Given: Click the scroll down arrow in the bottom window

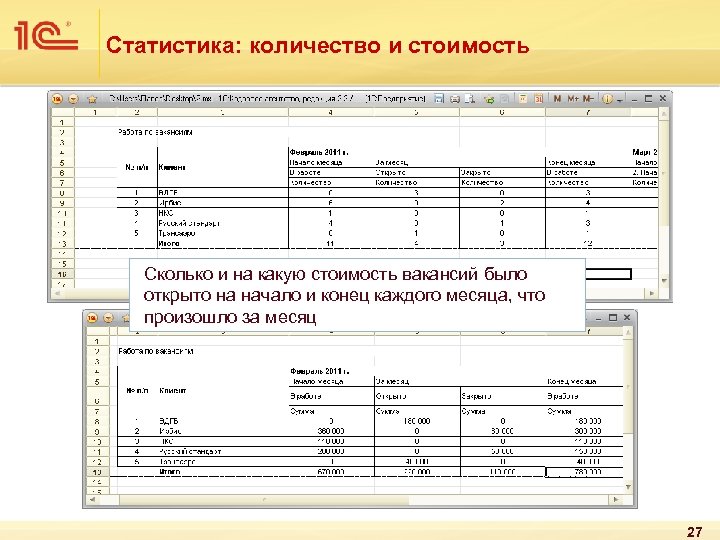Looking at the screenshot, I should (628, 487).
